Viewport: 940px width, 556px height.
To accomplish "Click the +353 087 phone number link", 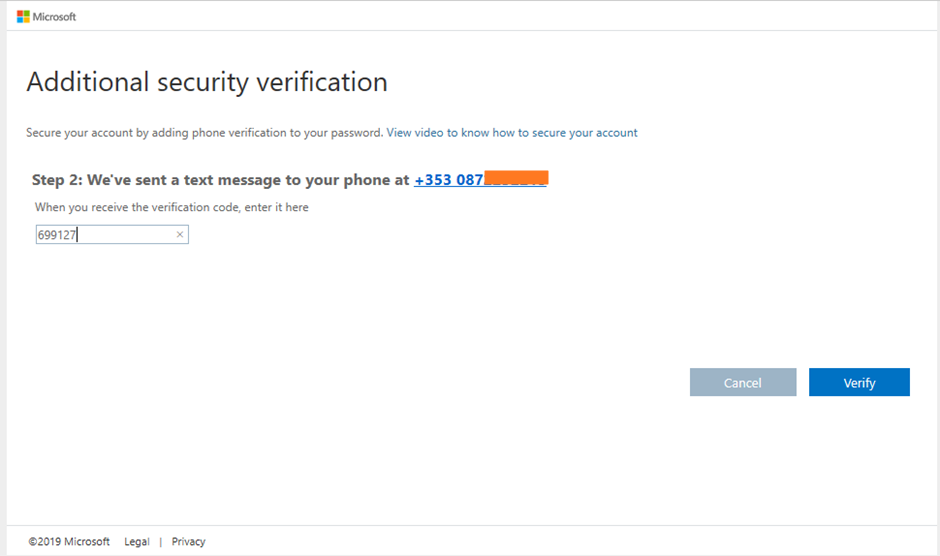I will click(480, 179).
